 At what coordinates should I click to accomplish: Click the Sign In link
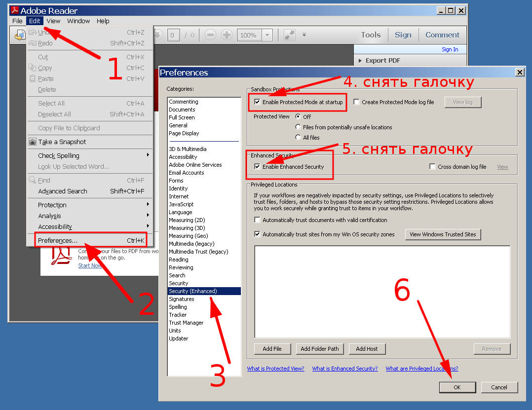(450, 49)
